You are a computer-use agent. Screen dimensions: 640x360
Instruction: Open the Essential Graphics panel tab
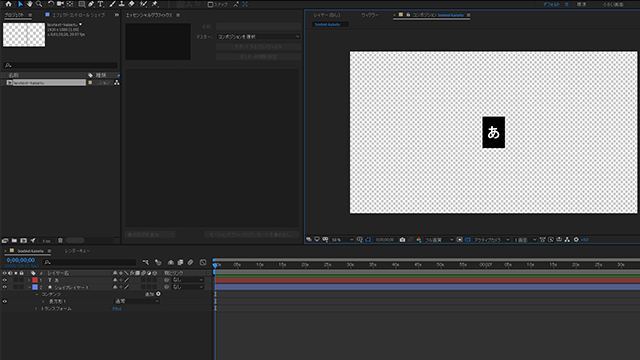(x=149, y=15)
